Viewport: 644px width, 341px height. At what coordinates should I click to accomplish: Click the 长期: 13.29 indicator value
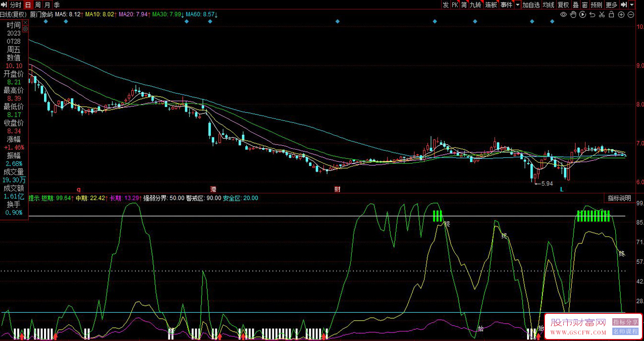[x=126, y=198]
